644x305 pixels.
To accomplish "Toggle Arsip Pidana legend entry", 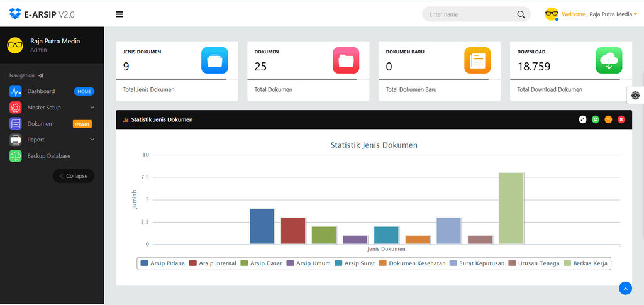I will [x=163, y=263].
